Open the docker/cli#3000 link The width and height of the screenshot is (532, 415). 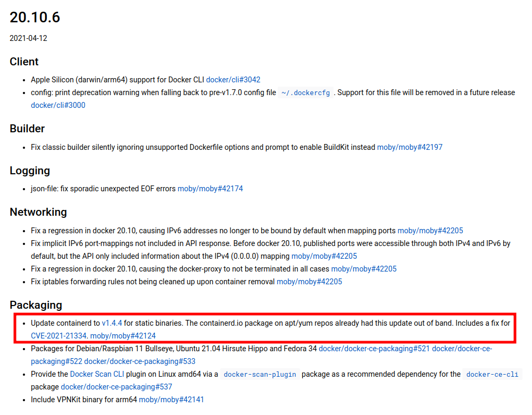[x=58, y=105]
